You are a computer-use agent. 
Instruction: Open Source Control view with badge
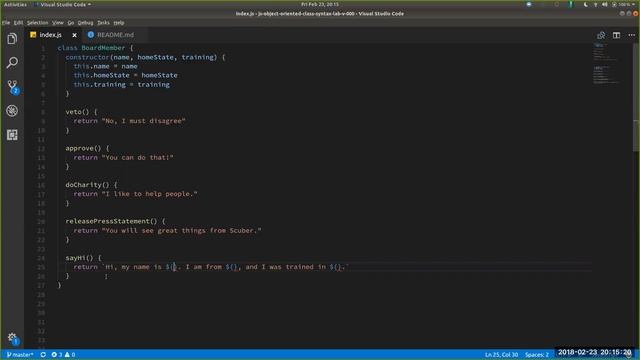(13, 87)
